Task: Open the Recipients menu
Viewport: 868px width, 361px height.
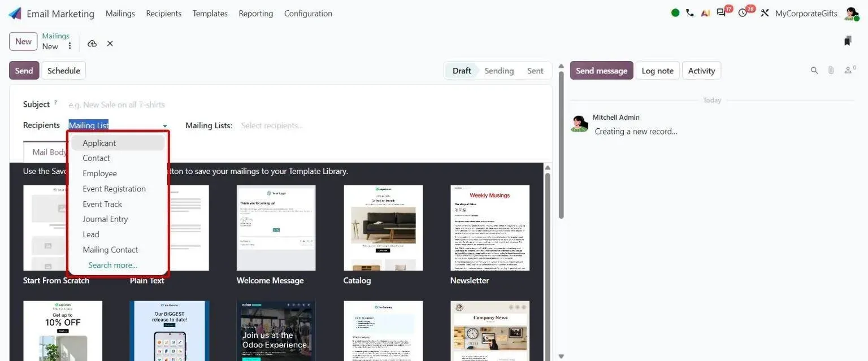Action: tap(164, 14)
